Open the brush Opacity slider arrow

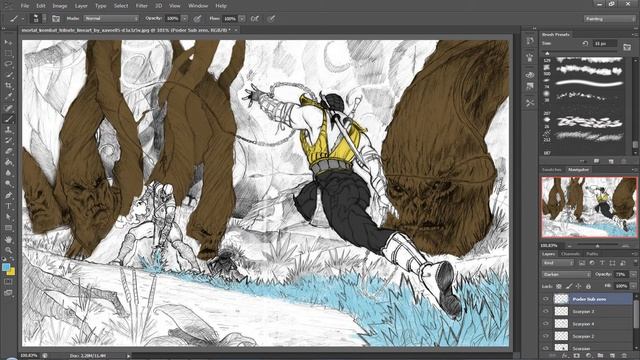(x=184, y=18)
